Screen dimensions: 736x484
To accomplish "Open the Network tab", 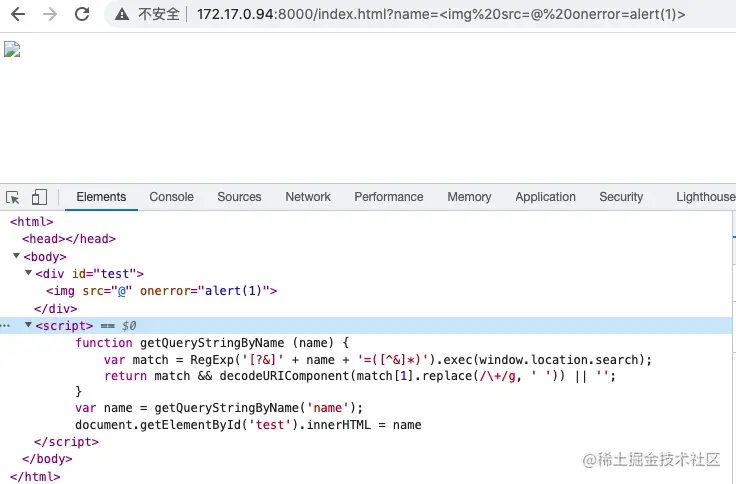I will pyautogui.click(x=308, y=197).
